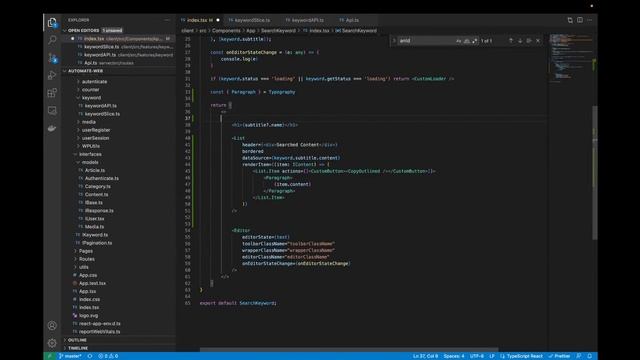Viewport: 640px width, 360px height.
Task: Expand the media folder
Action: coord(89,122)
